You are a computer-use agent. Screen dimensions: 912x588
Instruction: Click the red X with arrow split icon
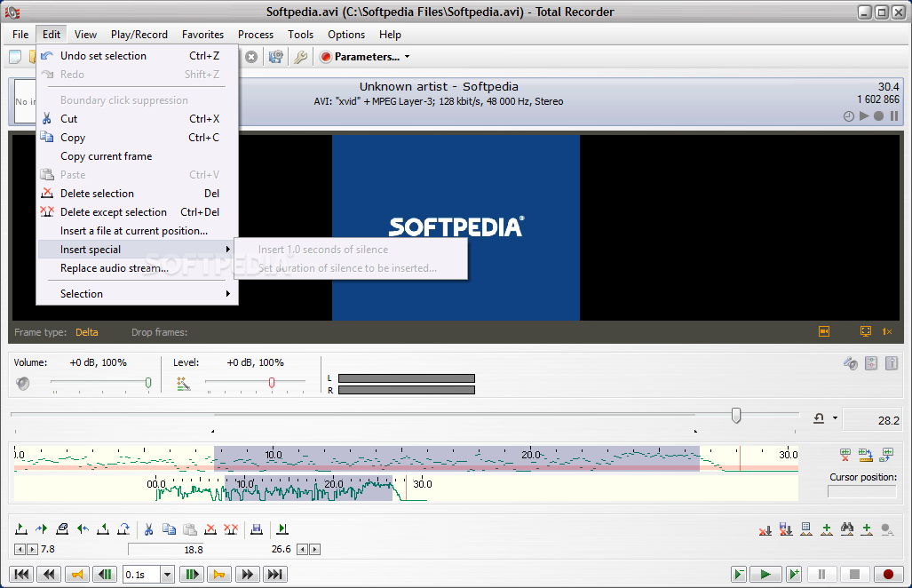click(765, 529)
